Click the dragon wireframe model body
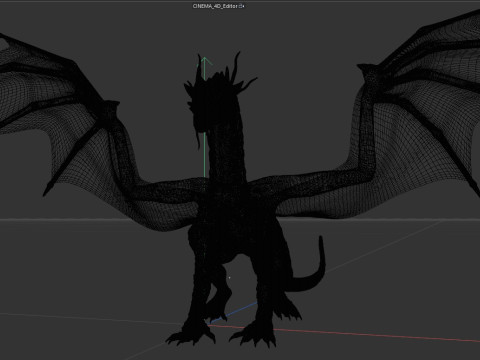Viewport: 480px width, 360px height. [x=230, y=207]
